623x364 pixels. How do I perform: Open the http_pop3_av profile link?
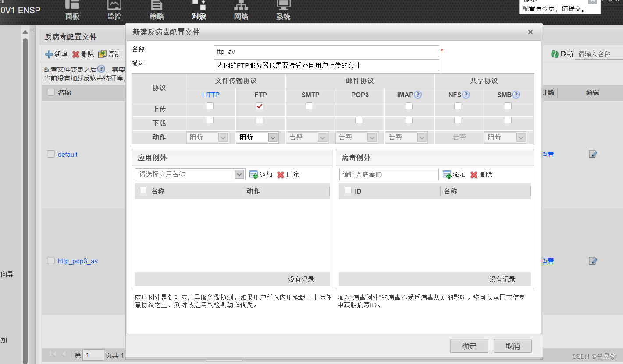(78, 261)
